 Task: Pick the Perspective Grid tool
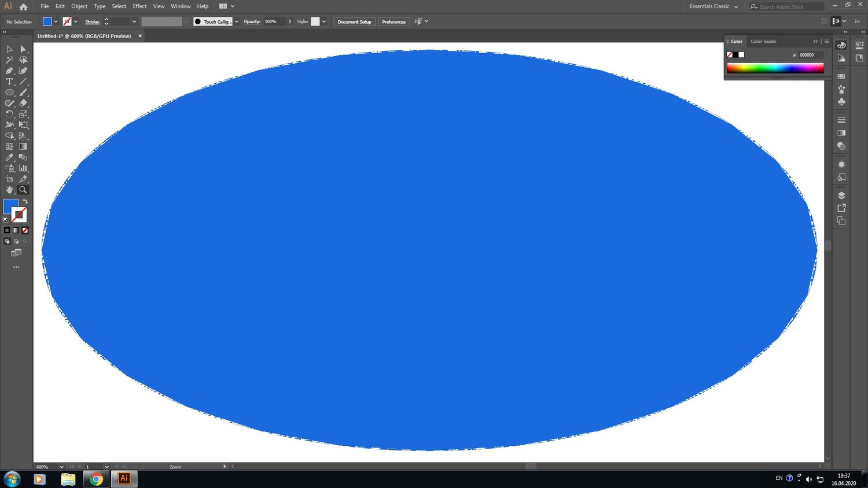point(23,136)
